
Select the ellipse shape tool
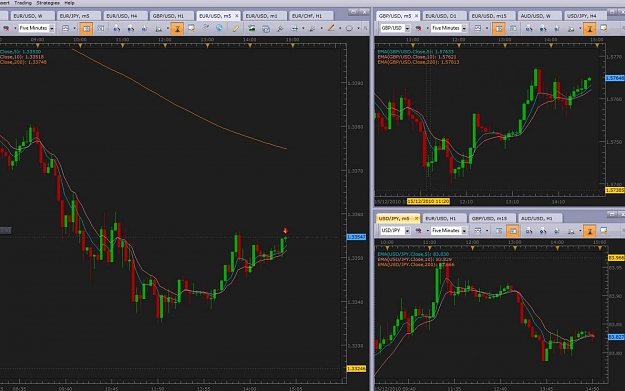(349, 28)
